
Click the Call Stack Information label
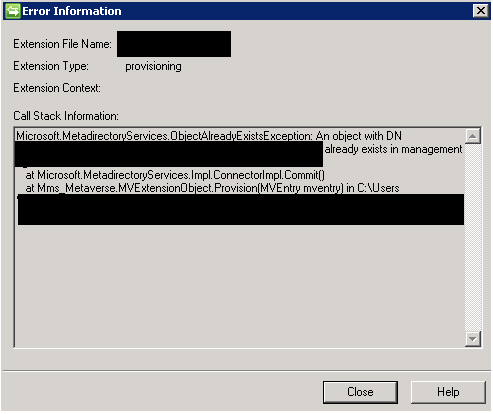point(66,116)
